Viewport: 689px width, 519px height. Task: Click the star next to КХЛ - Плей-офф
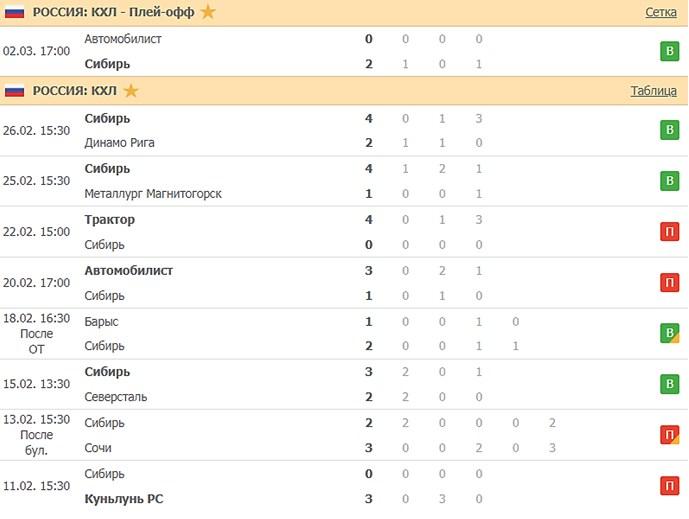point(207,12)
